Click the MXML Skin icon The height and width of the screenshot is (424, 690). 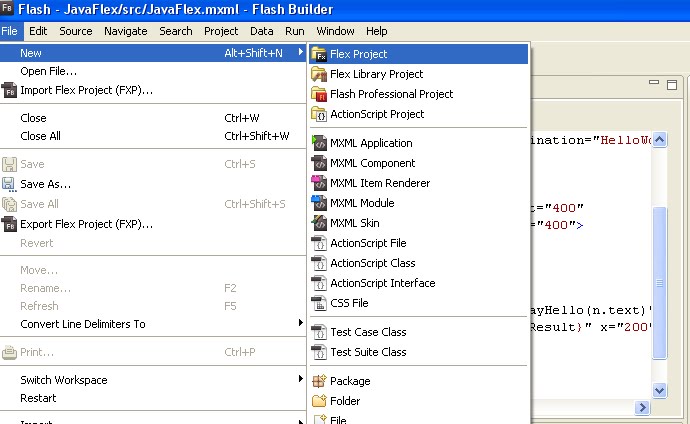click(319, 223)
